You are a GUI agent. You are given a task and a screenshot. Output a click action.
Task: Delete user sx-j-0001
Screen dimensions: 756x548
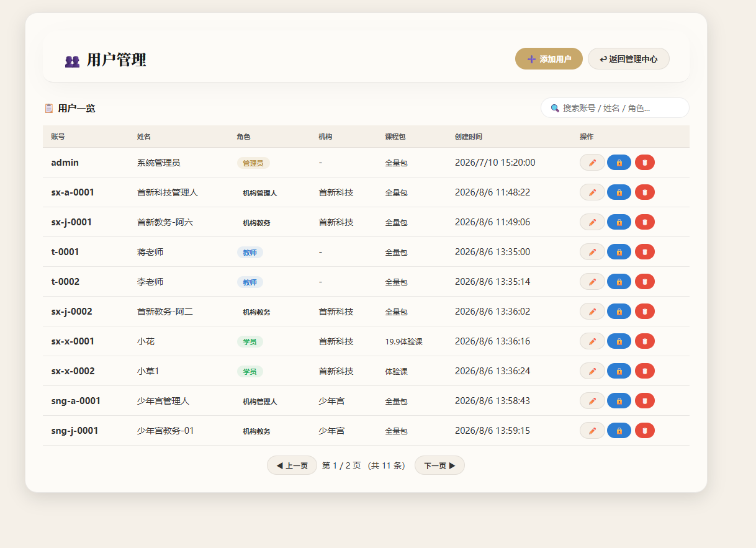pos(645,222)
